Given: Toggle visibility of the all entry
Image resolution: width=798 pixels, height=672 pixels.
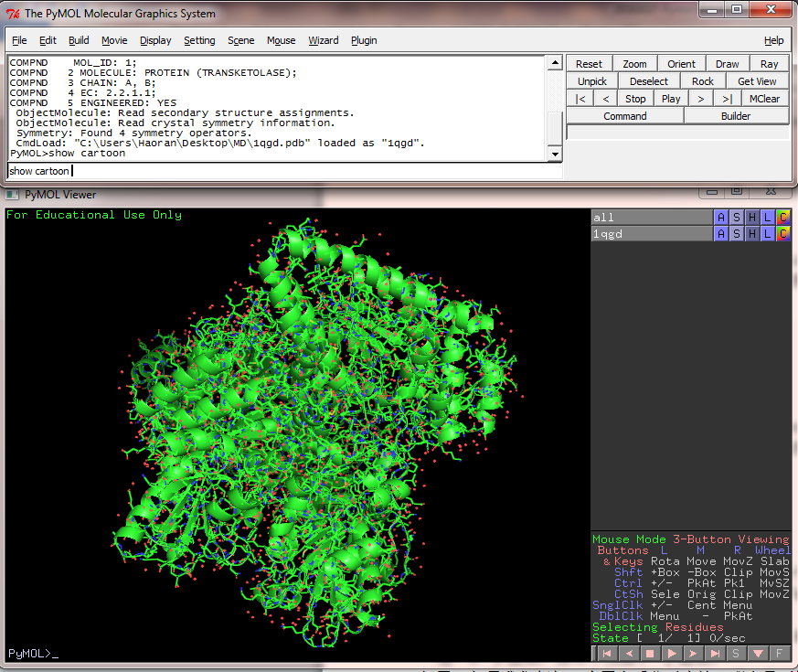Looking at the screenshot, I should 652,218.
